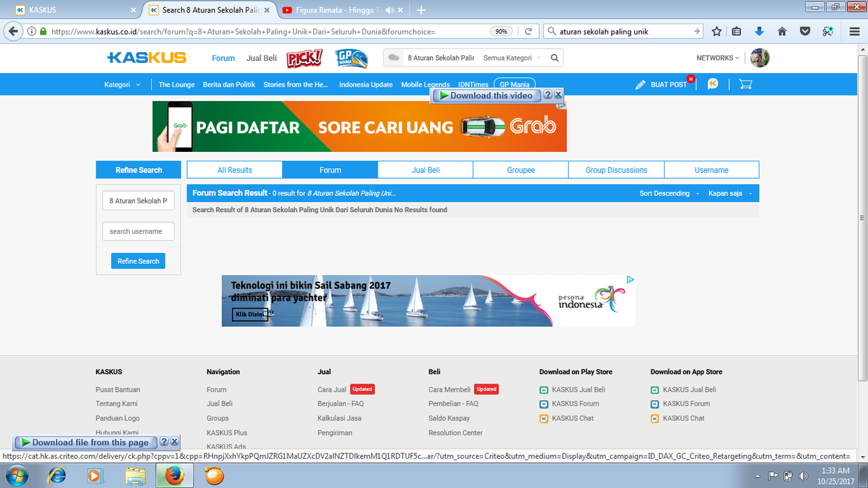Go back with the browser back arrow
Screen dimensions: 868x488
(12, 31)
